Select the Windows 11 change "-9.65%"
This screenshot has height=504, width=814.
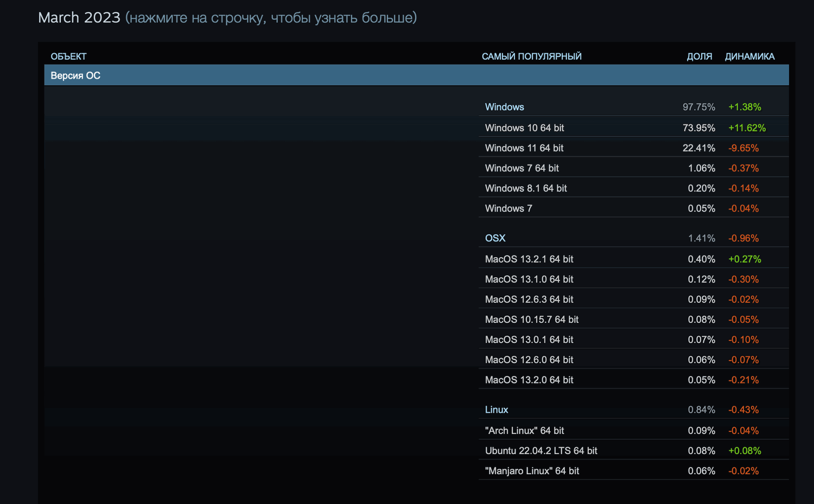(743, 148)
